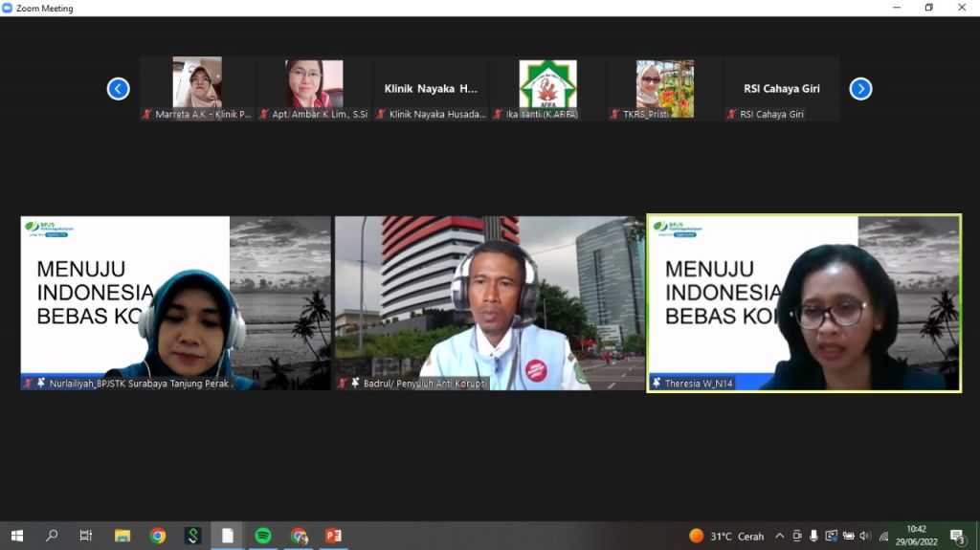Open the 31°C Cerah weather widget
Image resolution: width=980 pixels, height=550 pixels.
point(726,536)
